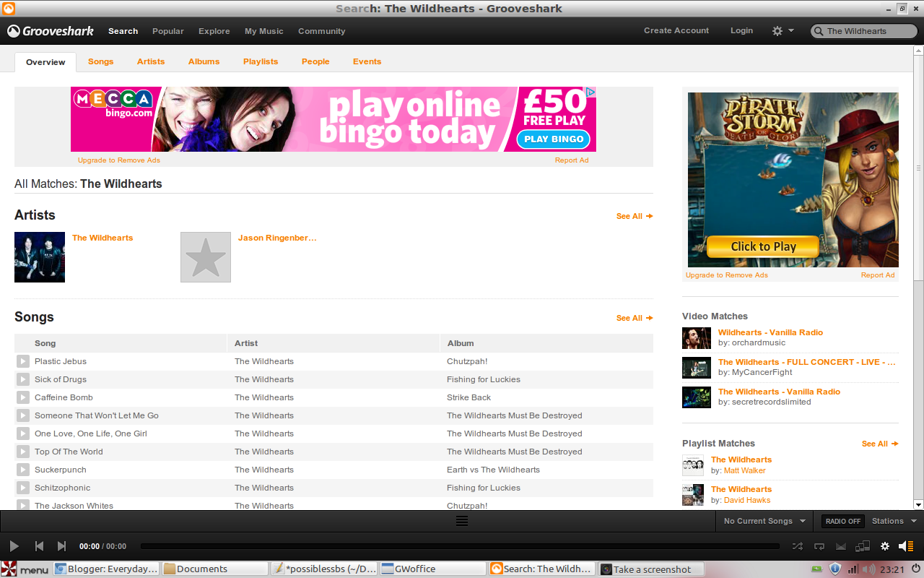Click the battery icon in system tray

pos(816,569)
